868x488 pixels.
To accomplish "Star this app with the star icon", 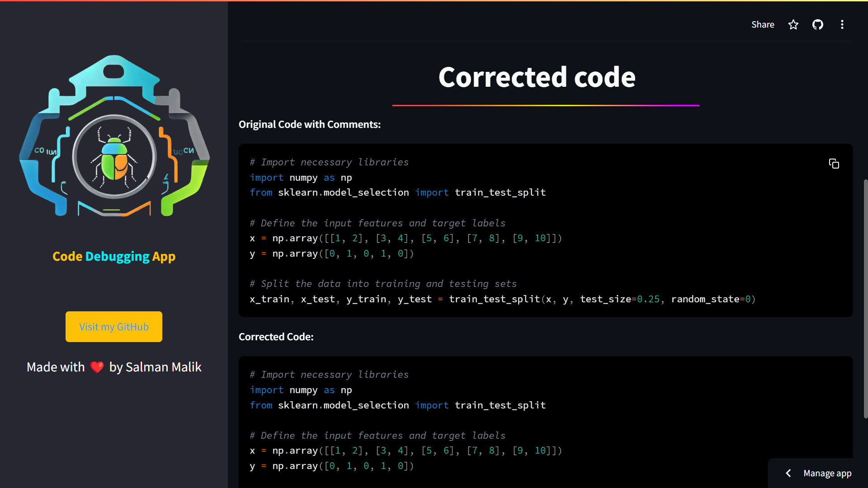I will tap(793, 24).
